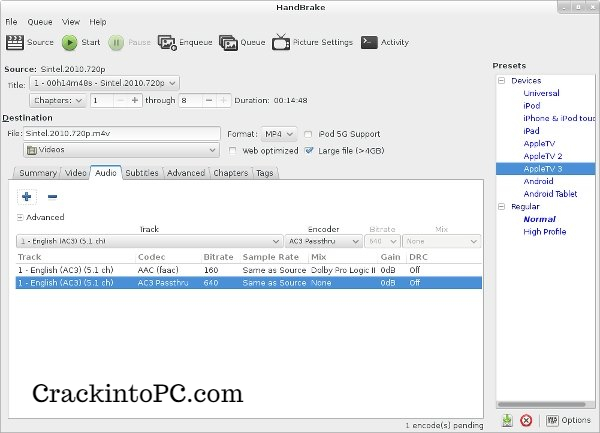Viewport: 600px width, 433px height.
Task: Switch to the Summary tab
Action: (38, 173)
